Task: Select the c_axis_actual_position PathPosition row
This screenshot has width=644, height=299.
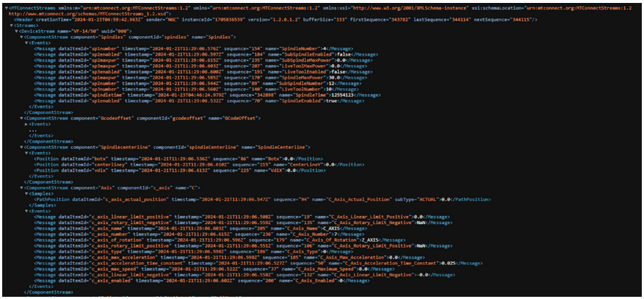Action: [x=262, y=199]
